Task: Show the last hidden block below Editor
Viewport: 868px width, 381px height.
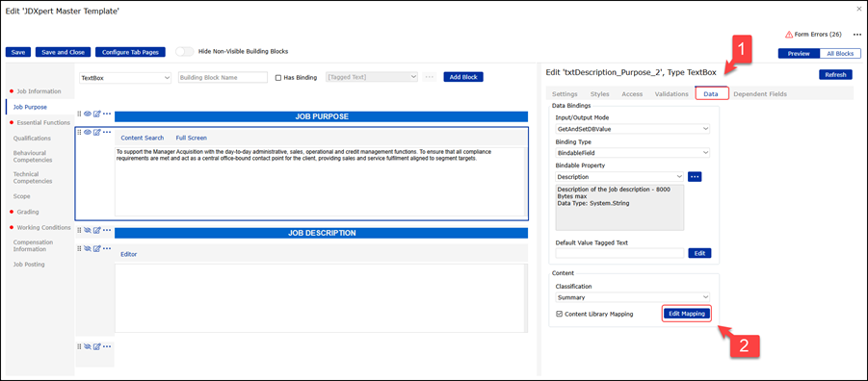Action: tap(88, 346)
